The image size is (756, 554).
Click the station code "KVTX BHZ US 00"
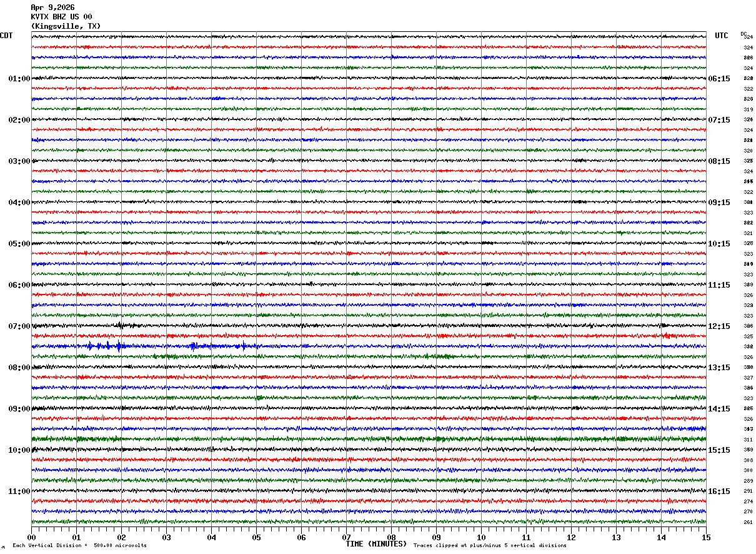[x=61, y=17]
